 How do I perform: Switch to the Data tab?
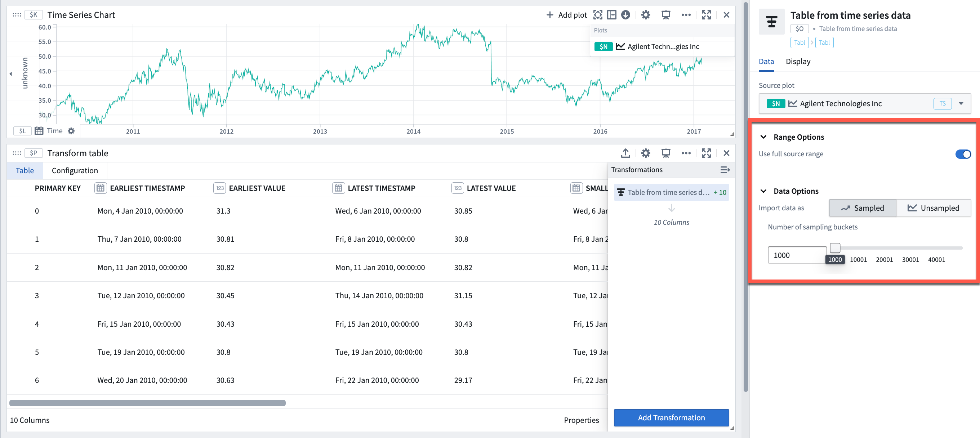(x=766, y=62)
